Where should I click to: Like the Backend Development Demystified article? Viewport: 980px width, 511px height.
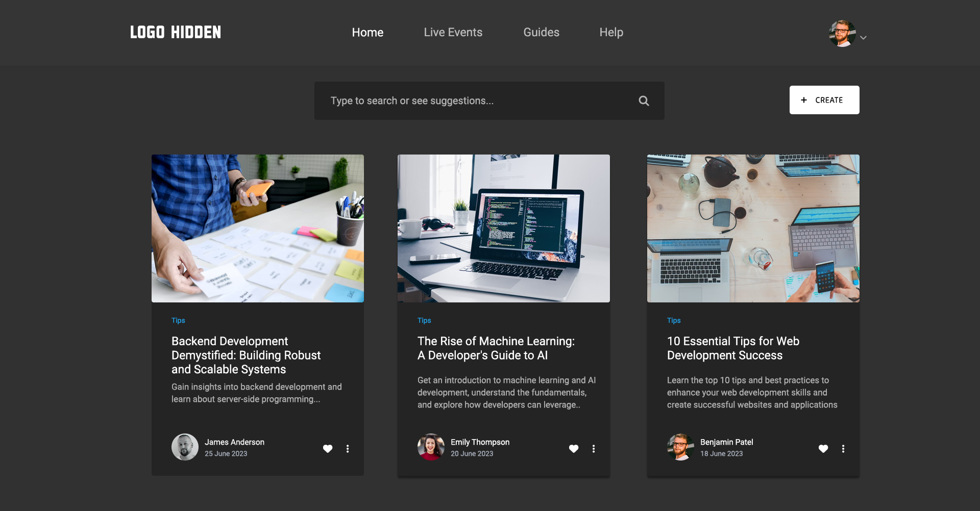point(328,449)
